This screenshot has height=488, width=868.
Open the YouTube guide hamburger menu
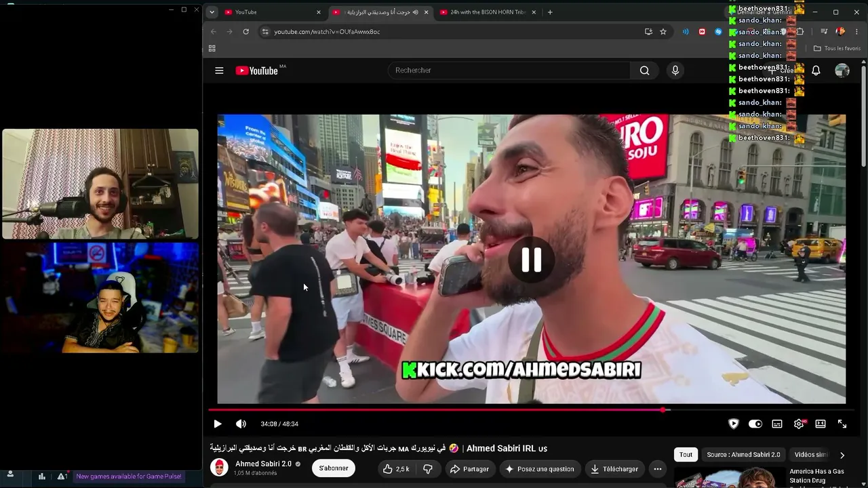[219, 70]
